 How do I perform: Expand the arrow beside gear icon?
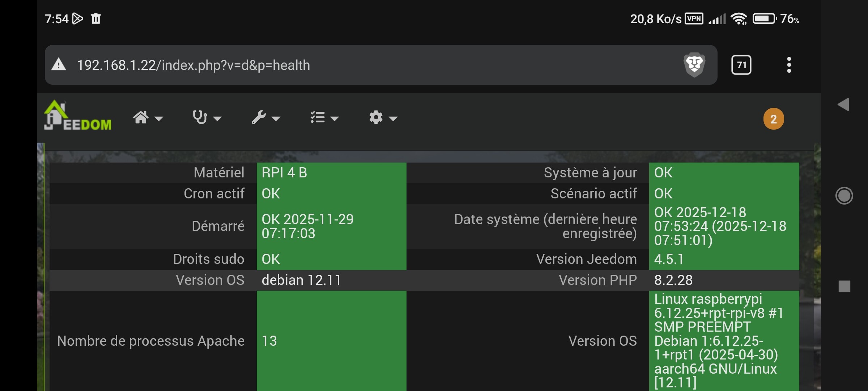(x=393, y=119)
